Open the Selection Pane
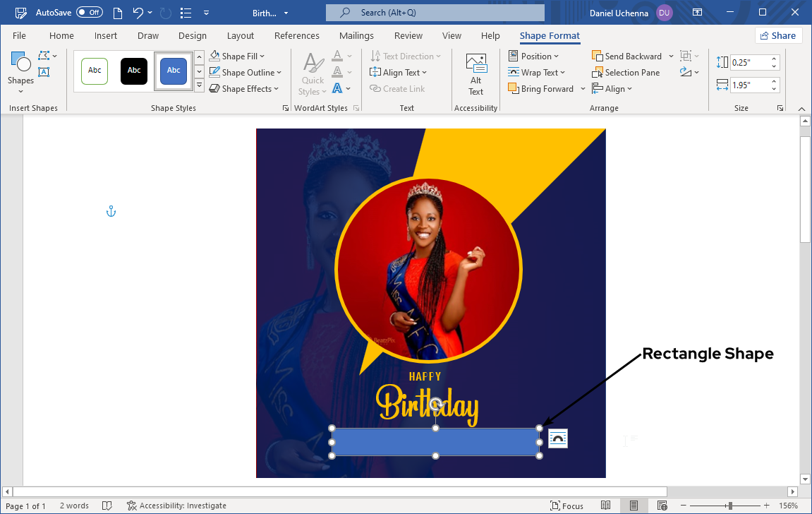This screenshot has height=514, width=812. coord(626,73)
